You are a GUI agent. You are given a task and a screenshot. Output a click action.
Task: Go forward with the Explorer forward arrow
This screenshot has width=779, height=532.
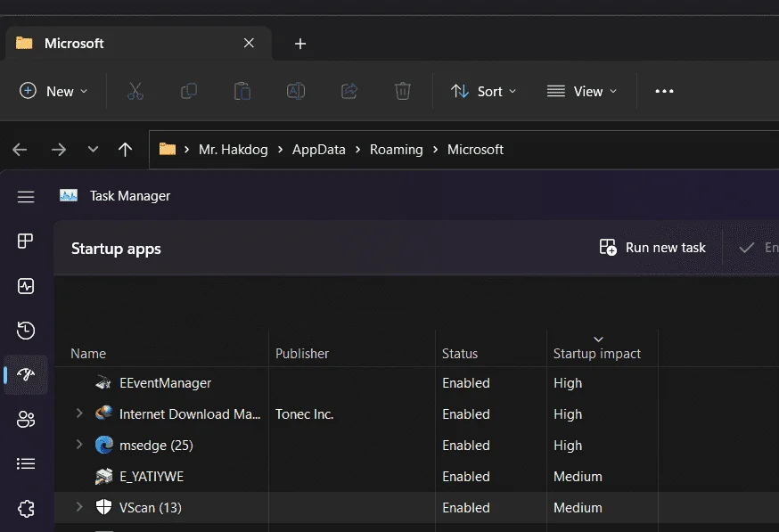(59, 150)
